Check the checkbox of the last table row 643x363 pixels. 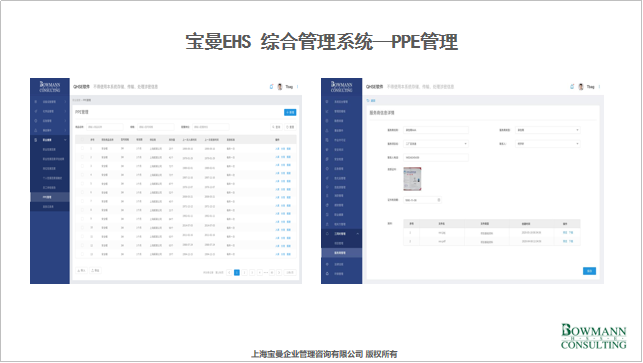(82, 254)
